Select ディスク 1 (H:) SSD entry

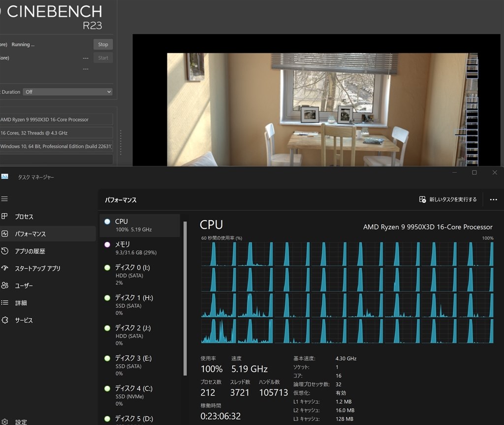[x=139, y=305]
